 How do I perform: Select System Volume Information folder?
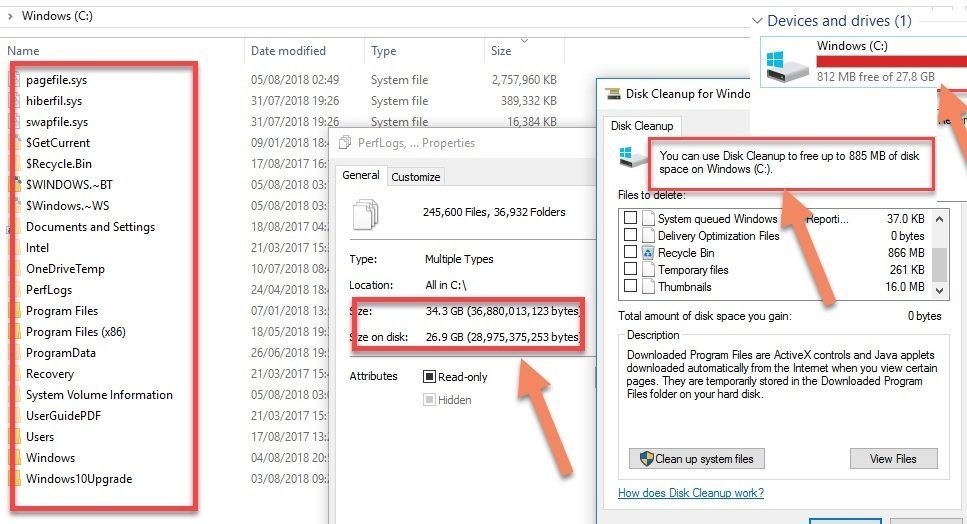pos(99,394)
